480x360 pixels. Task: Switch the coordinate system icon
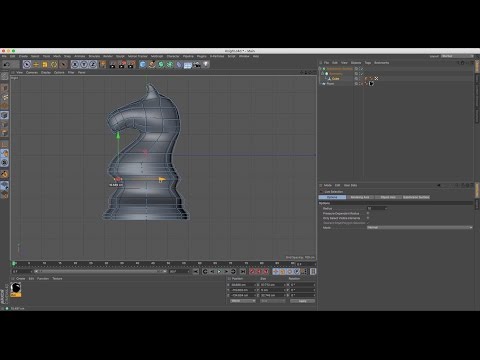pos(103,64)
